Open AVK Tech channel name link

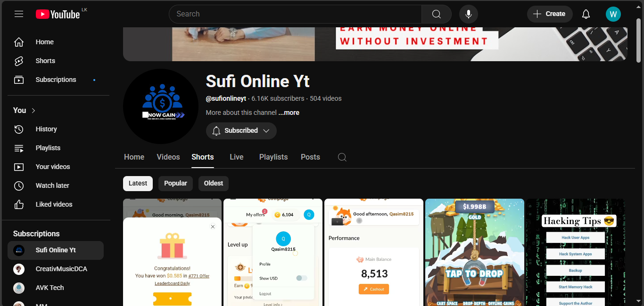pyautogui.click(x=50, y=288)
